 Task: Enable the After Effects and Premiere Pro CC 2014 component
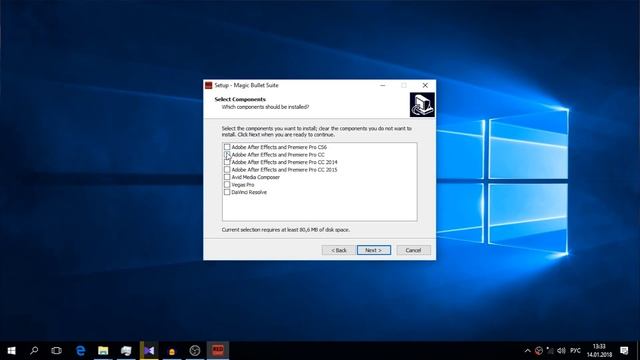coord(227,162)
